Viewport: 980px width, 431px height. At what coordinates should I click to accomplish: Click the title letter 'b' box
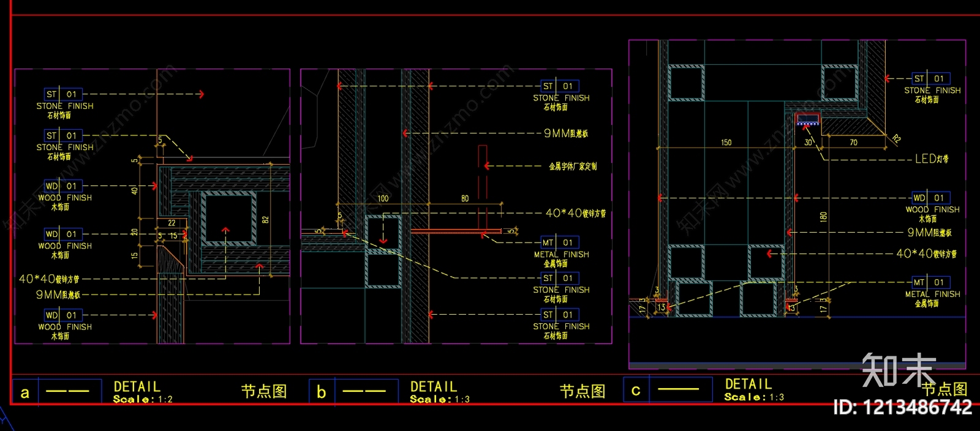(322, 392)
